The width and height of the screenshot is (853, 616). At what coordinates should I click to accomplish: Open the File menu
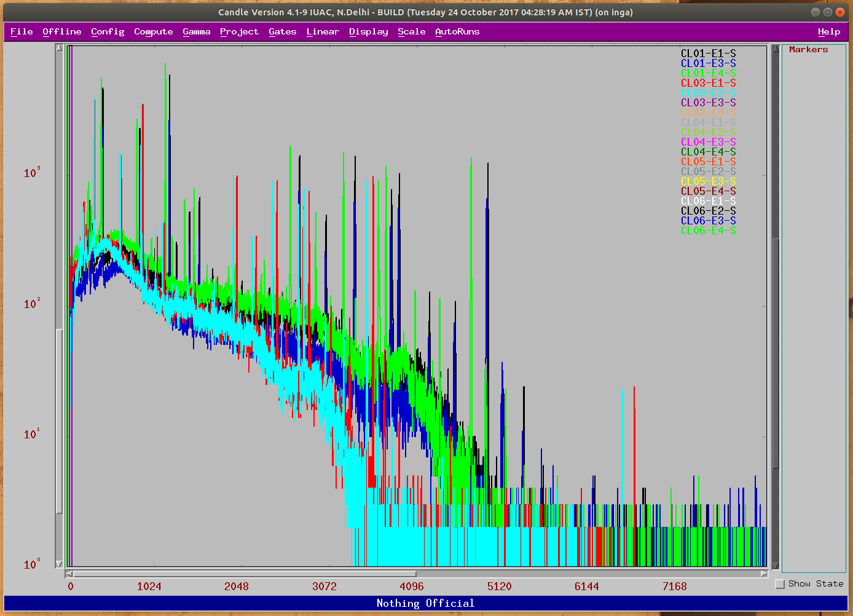point(22,31)
